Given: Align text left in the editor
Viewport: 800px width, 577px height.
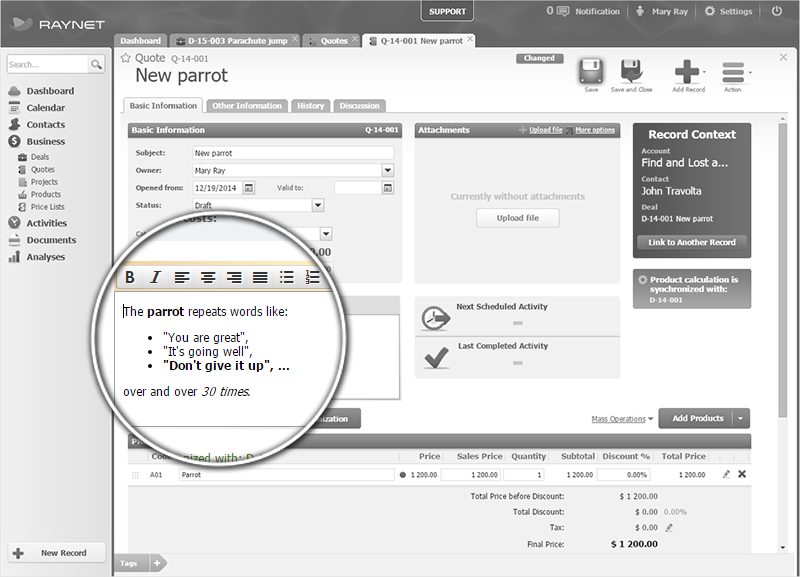Looking at the screenshot, I should click(x=182, y=277).
